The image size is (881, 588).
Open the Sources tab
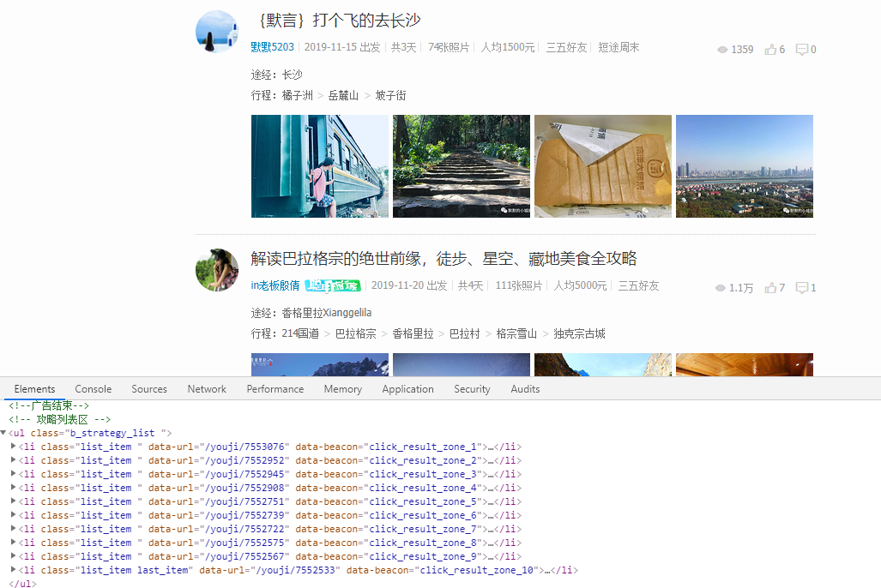coord(149,389)
